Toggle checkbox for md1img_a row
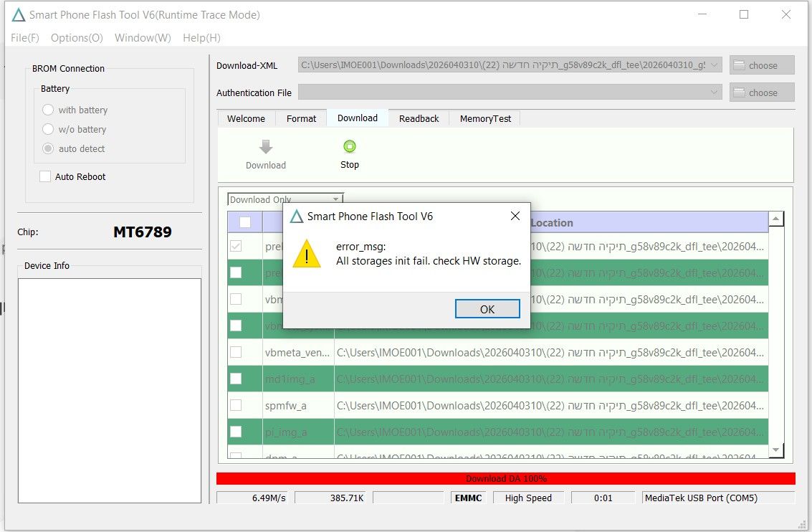The image size is (812, 532). (236, 379)
